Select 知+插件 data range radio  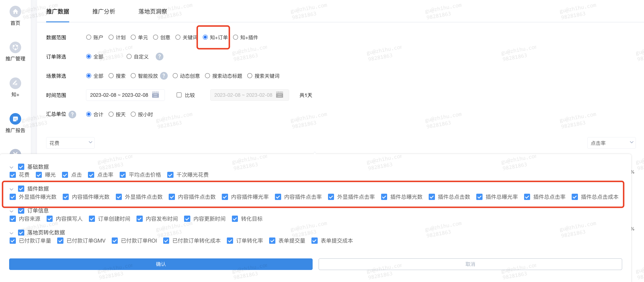(x=235, y=37)
